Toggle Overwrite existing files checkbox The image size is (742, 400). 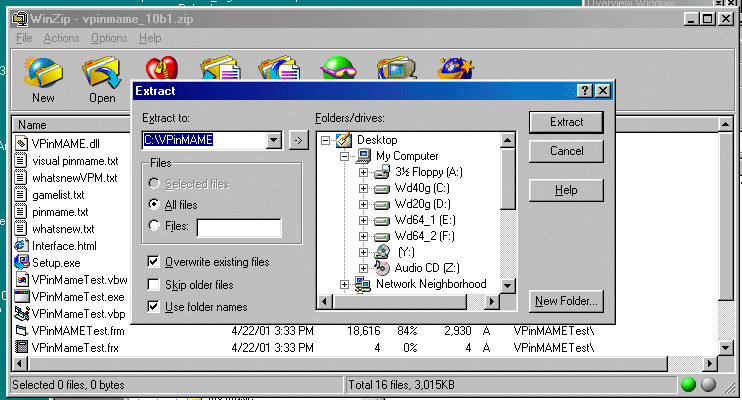tap(153, 262)
